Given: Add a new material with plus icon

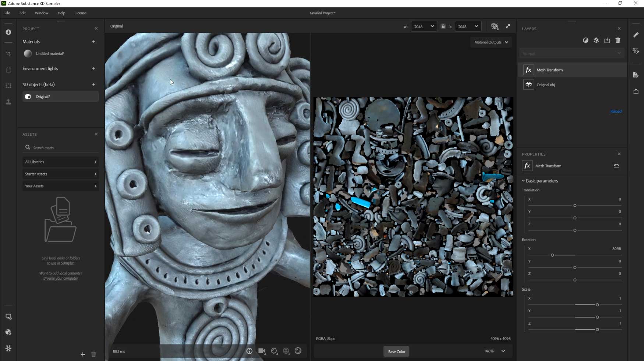Looking at the screenshot, I should 93,42.
